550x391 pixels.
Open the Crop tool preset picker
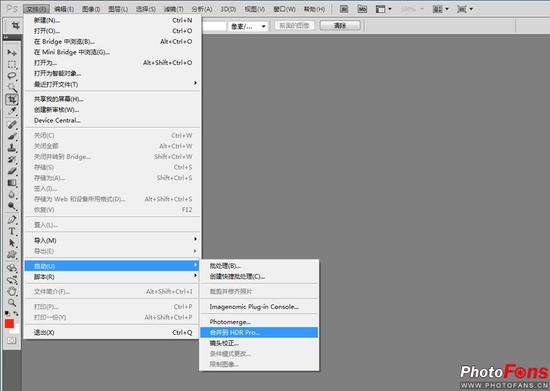click(15, 26)
